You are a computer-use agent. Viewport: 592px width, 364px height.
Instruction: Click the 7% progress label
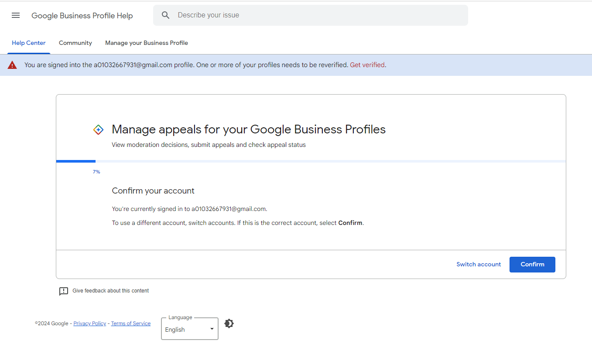[96, 172]
